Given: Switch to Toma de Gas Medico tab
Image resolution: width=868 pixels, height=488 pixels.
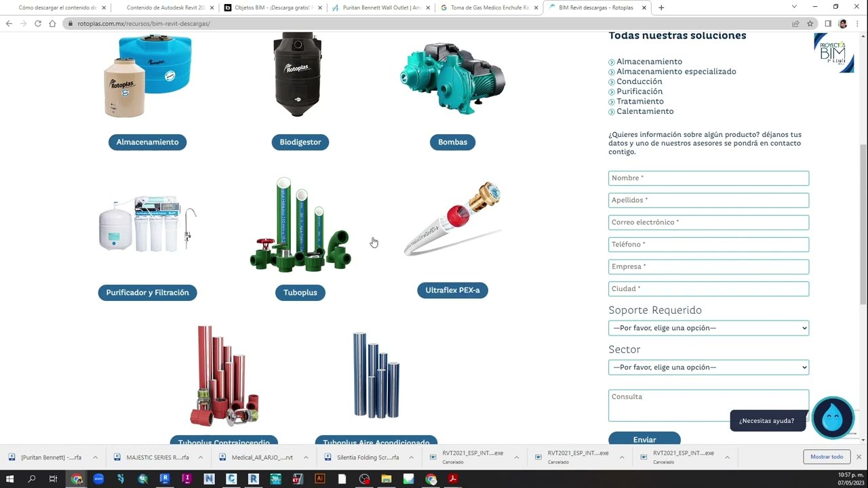Looking at the screenshot, I should (490, 8).
